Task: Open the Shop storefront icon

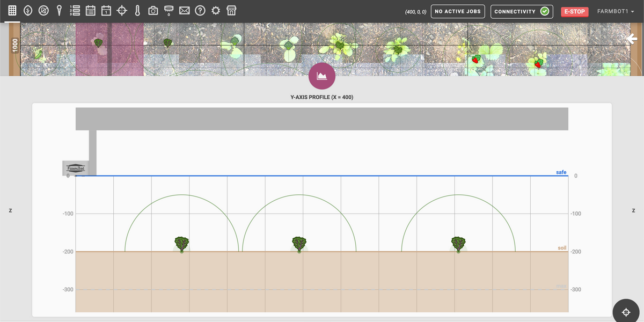Action: [x=231, y=10]
